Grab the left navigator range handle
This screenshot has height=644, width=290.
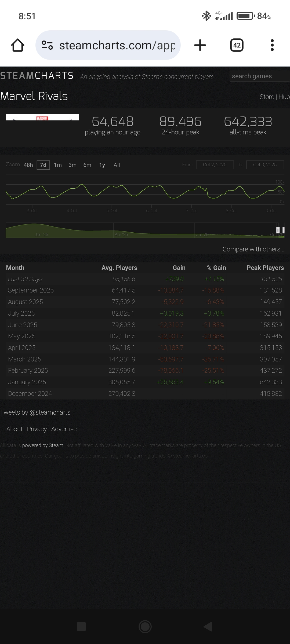click(x=278, y=230)
